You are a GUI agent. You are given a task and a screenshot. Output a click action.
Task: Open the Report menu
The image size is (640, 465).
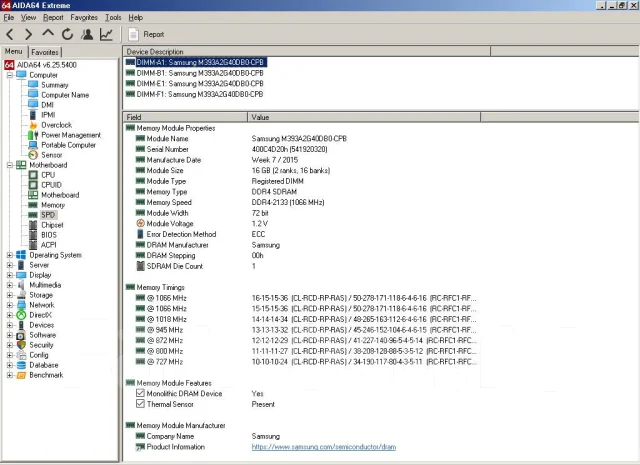point(53,18)
